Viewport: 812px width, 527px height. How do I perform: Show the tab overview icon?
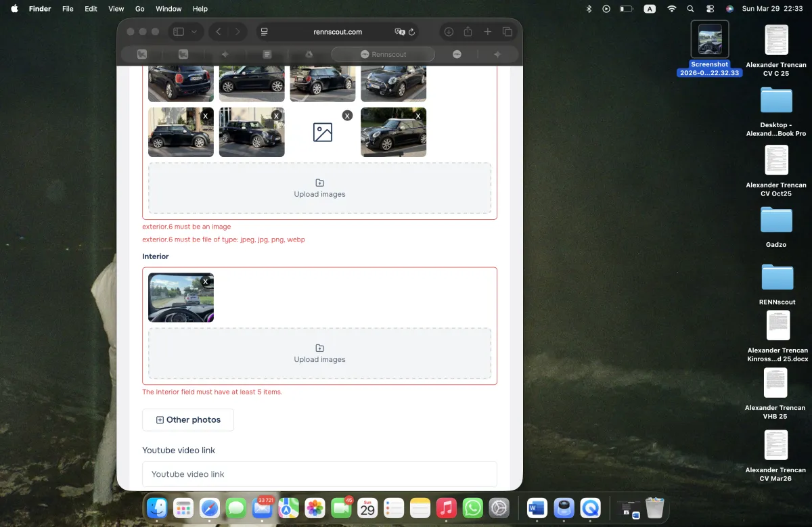(x=507, y=32)
